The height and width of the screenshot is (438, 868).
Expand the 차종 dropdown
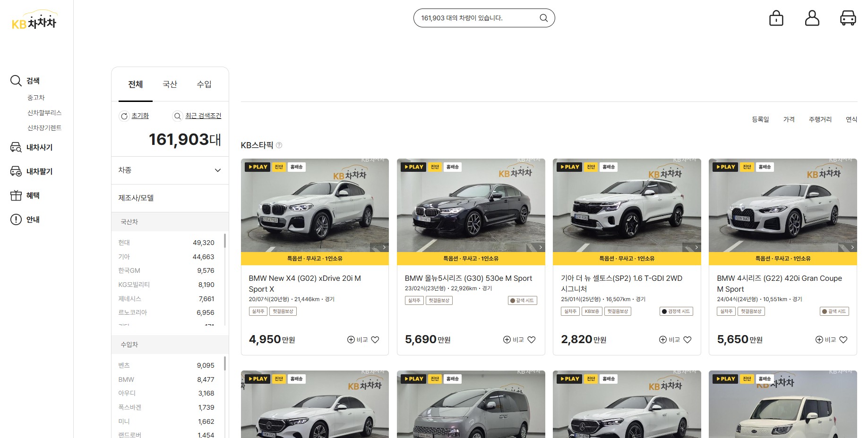click(170, 170)
